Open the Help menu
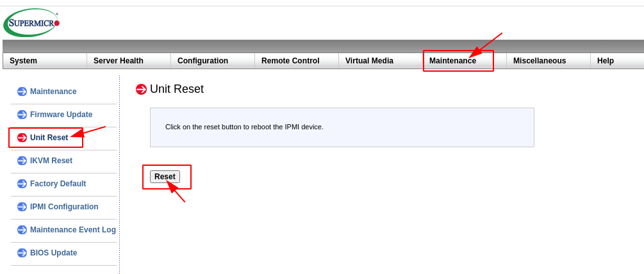 point(606,61)
